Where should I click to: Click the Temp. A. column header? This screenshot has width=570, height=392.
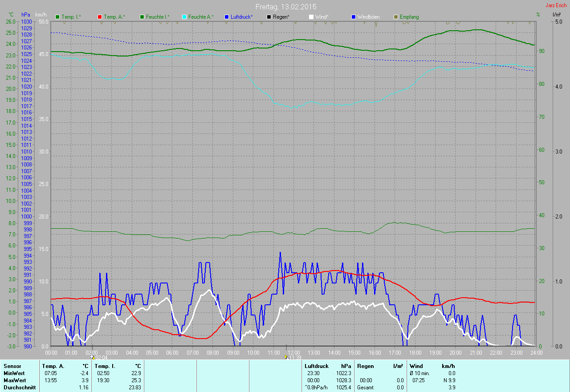pyautogui.click(x=53, y=366)
